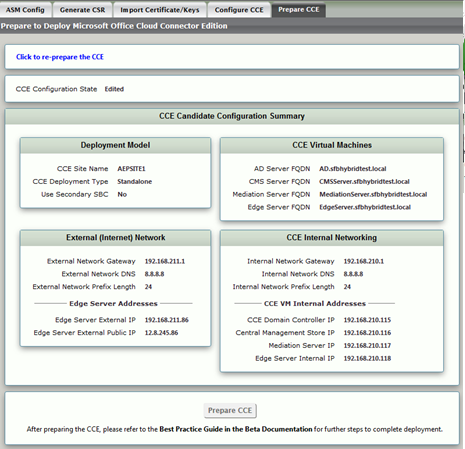465x449 pixels.
Task: Click Edge Server External IP 192.168.211.86
Action: [x=167, y=320]
